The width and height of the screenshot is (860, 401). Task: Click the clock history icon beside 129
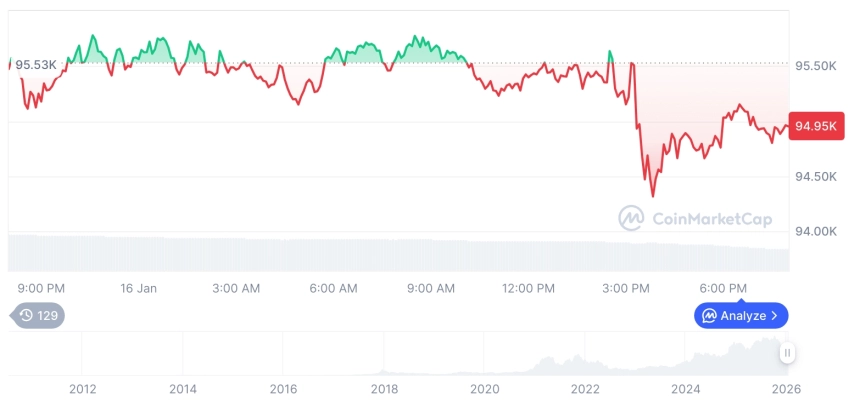pos(27,316)
